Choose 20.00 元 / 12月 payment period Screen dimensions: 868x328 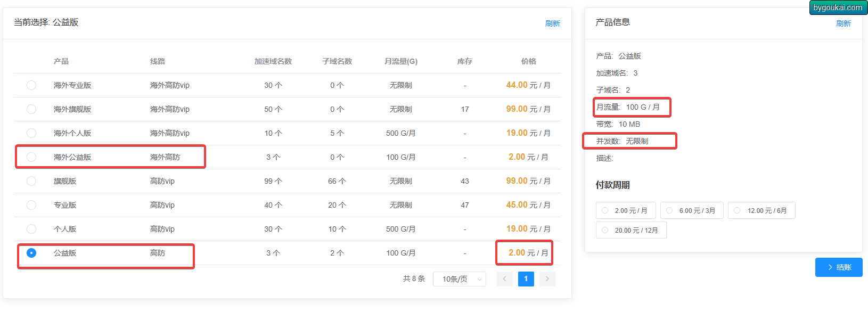click(631, 230)
